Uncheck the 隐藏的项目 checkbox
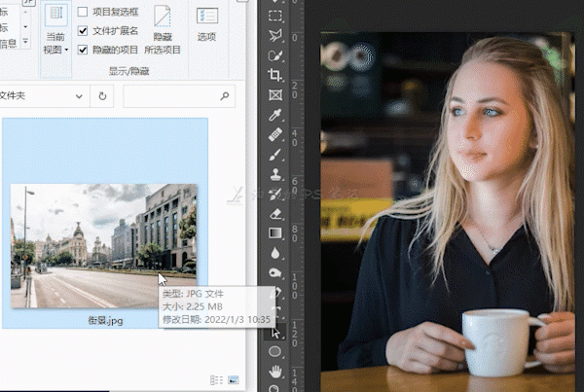This screenshot has height=392, width=584. click(83, 50)
